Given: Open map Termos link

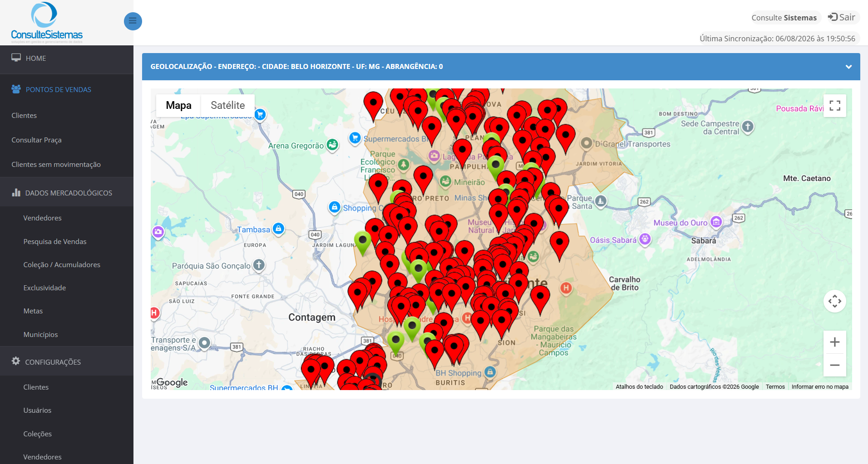Looking at the screenshot, I should pyautogui.click(x=775, y=387).
